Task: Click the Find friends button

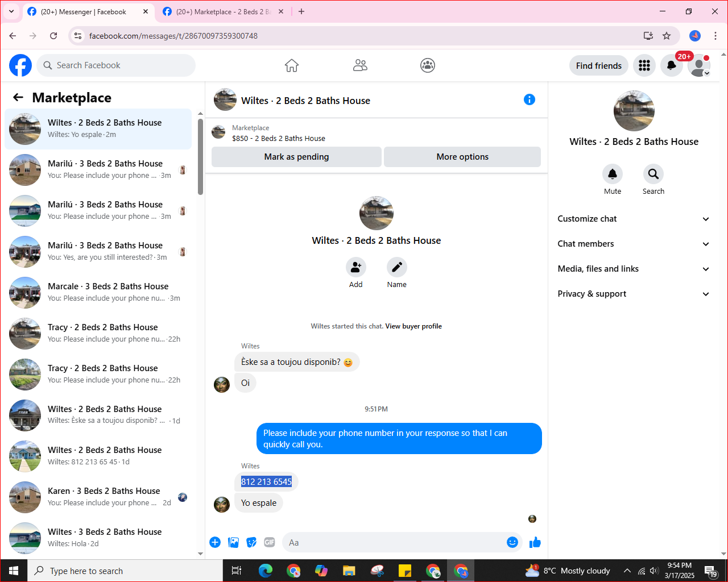Action: pyautogui.click(x=599, y=65)
